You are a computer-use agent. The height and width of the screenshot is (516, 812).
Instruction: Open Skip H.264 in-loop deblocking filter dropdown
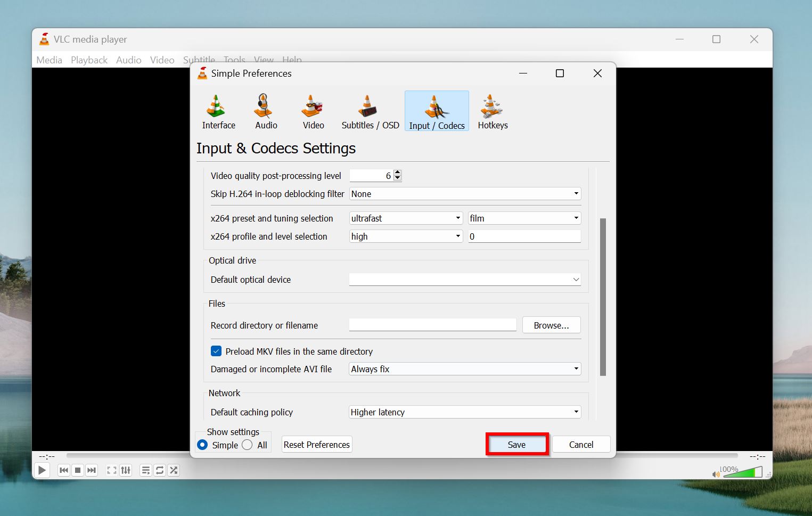(465, 194)
